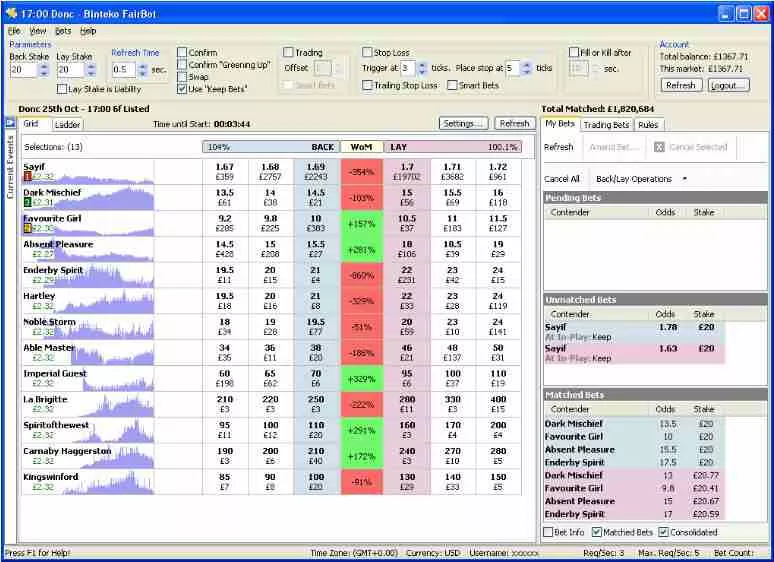Toggle Trading Stop Loss checkbox
This screenshot has width=774, height=562.
pyautogui.click(x=367, y=85)
